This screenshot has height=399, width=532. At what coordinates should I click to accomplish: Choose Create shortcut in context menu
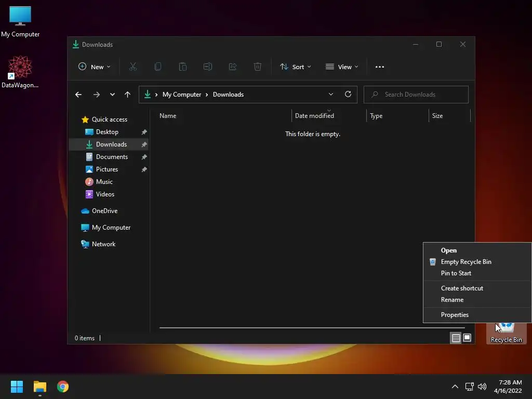477,288
